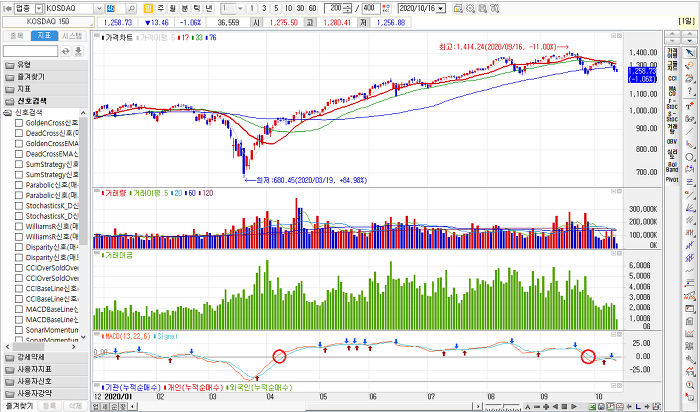
Task: Click the play forward triangle at bottom bar
Action: click(x=574, y=407)
